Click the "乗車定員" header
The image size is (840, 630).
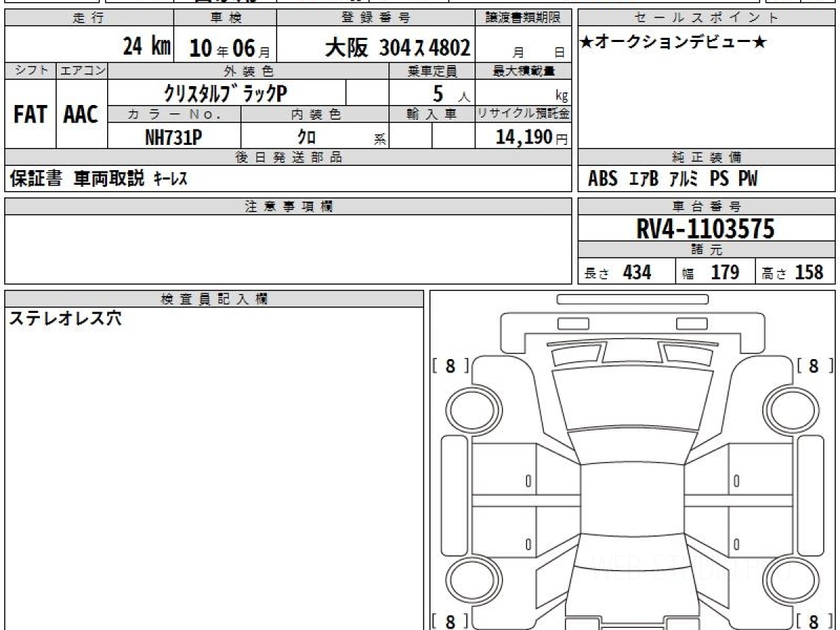click(x=433, y=71)
